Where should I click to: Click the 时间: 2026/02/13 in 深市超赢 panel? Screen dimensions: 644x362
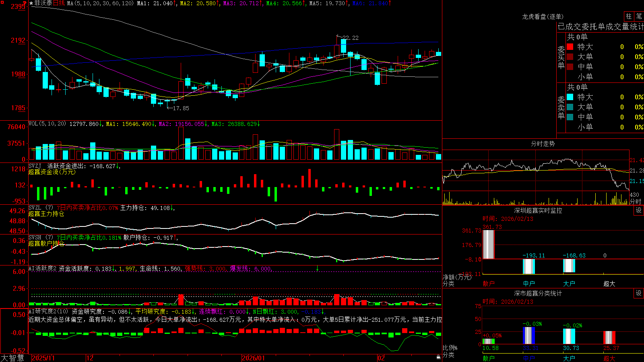coord(508,302)
